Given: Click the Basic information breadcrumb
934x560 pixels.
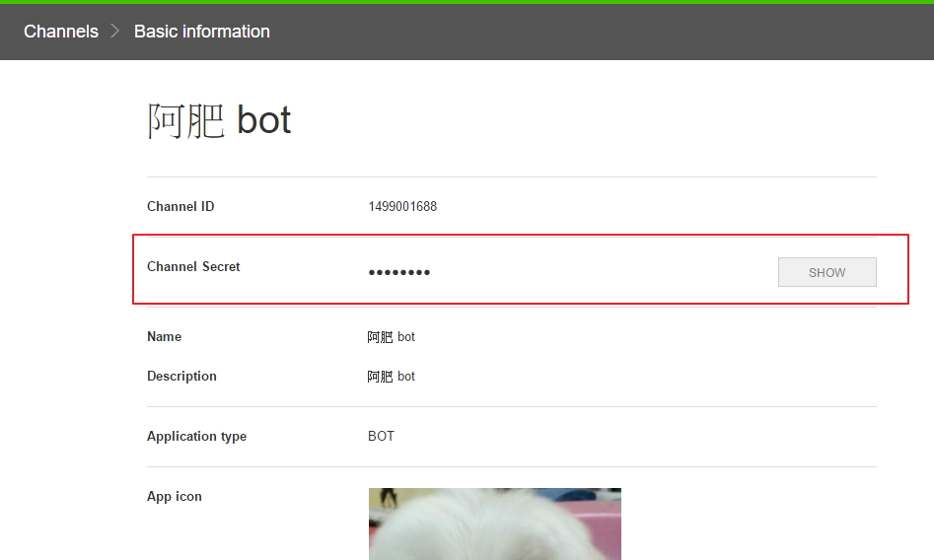Looking at the screenshot, I should coord(202,32).
